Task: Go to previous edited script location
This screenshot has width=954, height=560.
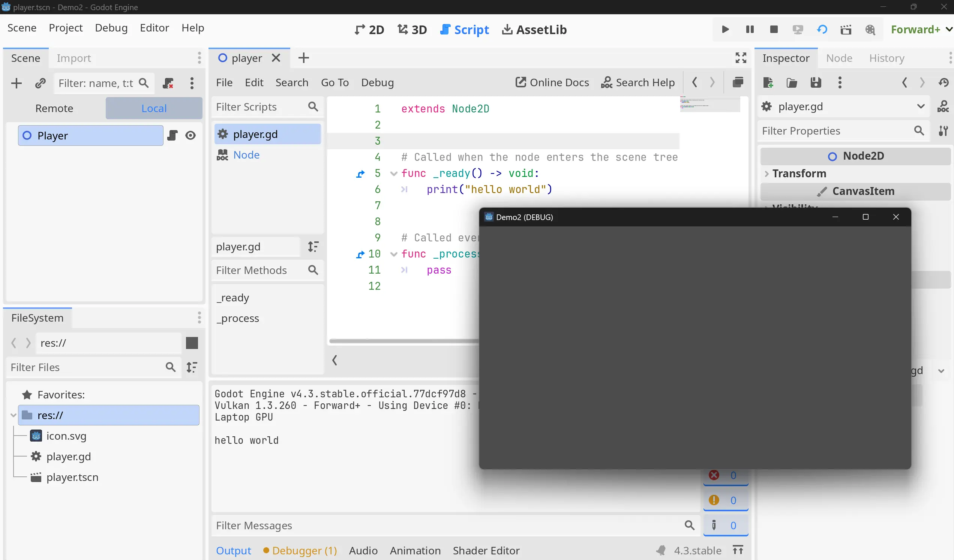Action: (x=694, y=82)
